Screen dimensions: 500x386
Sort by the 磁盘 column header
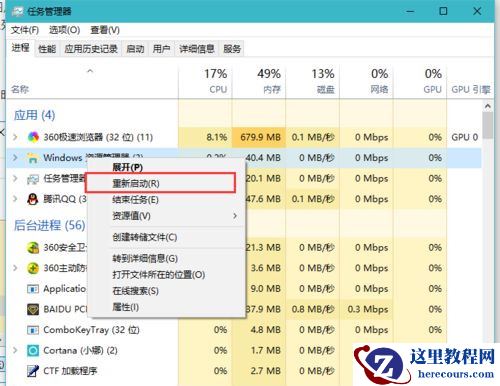(313, 81)
